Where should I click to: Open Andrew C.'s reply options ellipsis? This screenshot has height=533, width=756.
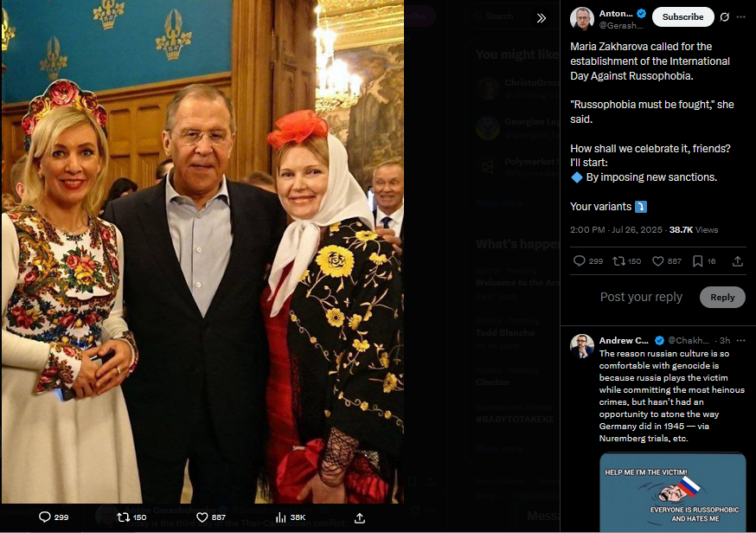coord(741,341)
